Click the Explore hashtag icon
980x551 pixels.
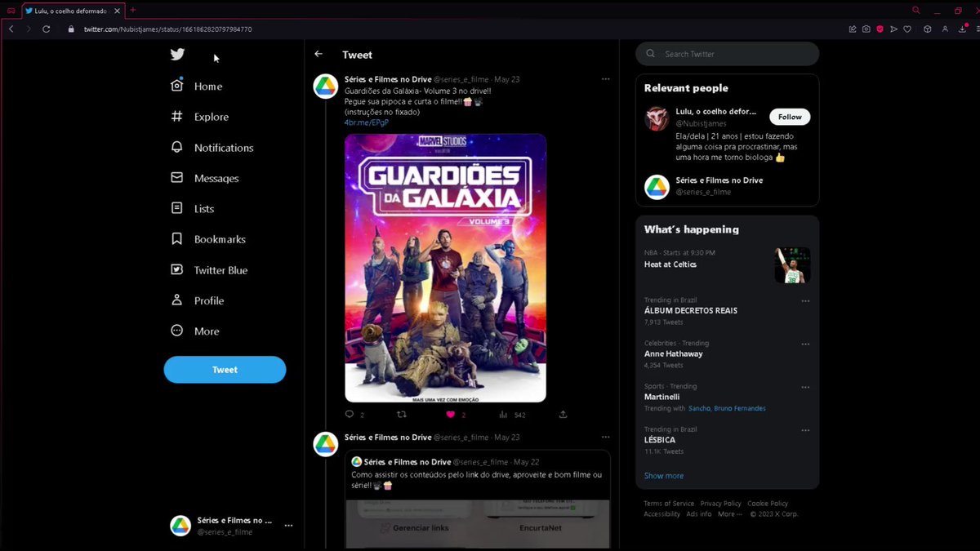click(x=176, y=117)
